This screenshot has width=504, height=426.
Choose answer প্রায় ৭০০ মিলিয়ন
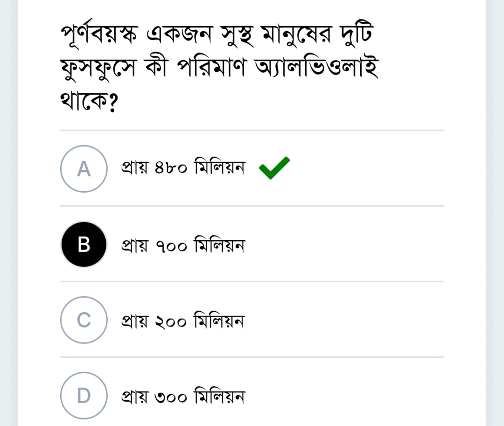[x=183, y=244]
